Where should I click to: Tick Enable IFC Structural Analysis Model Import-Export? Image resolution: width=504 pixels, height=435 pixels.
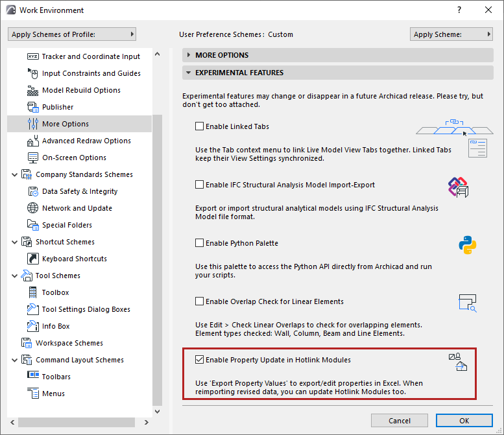pyautogui.click(x=199, y=184)
